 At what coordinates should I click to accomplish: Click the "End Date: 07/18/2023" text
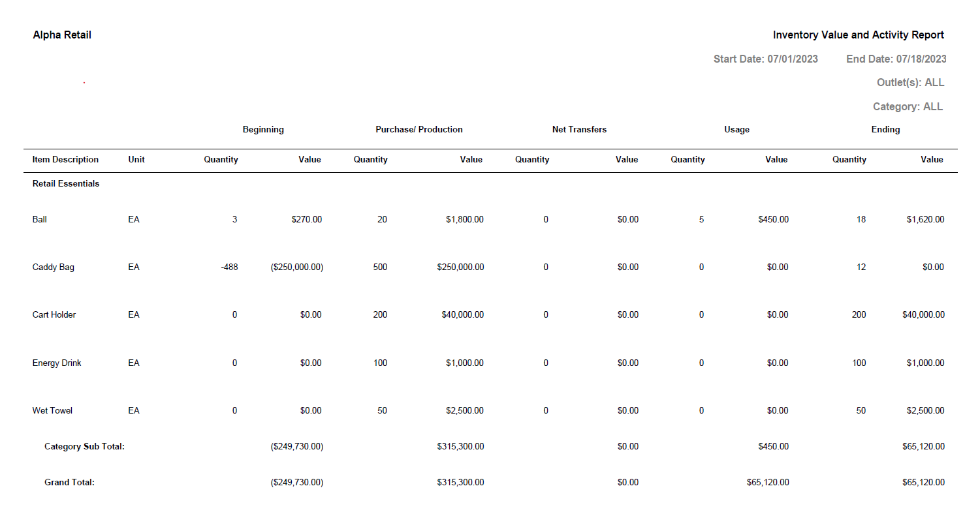(x=896, y=59)
